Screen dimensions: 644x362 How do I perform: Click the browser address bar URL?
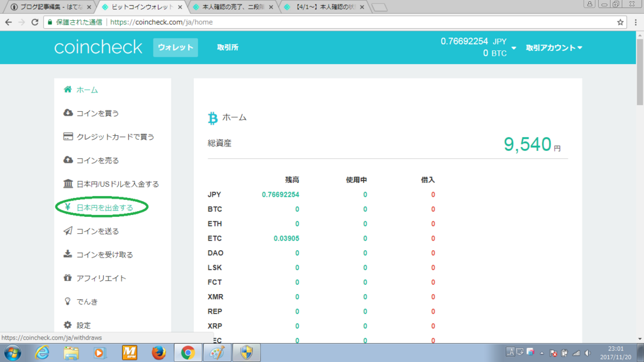coord(162,22)
